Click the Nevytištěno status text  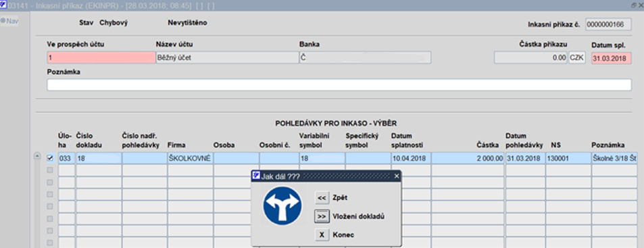tap(187, 22)
